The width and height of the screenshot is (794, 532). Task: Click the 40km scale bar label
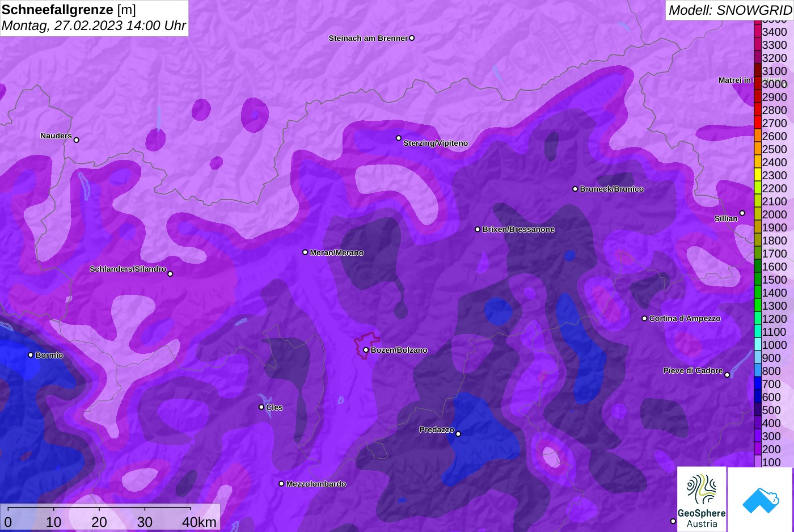click(199, 522)
